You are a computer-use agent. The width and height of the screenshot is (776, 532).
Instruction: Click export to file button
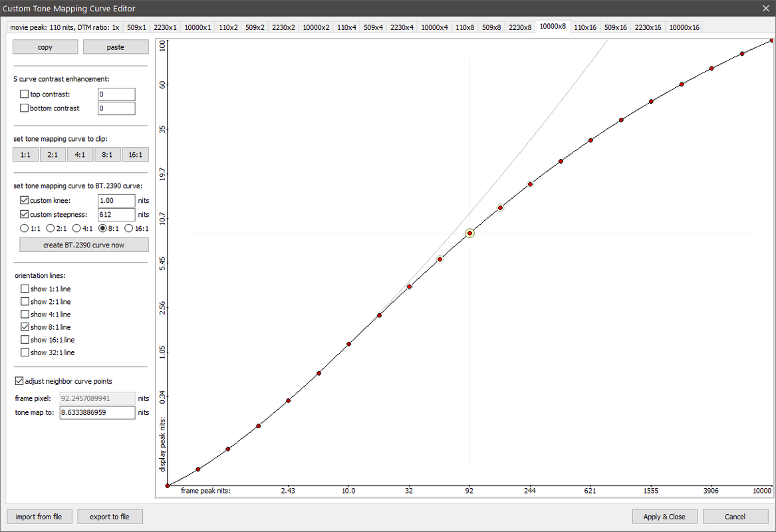click(110, 517)
